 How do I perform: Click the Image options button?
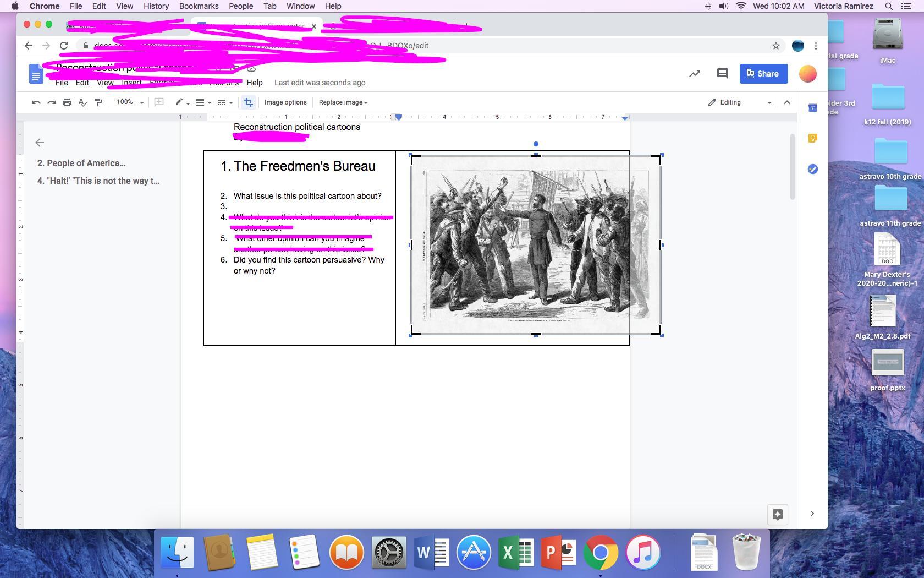(x=285, y=102)
